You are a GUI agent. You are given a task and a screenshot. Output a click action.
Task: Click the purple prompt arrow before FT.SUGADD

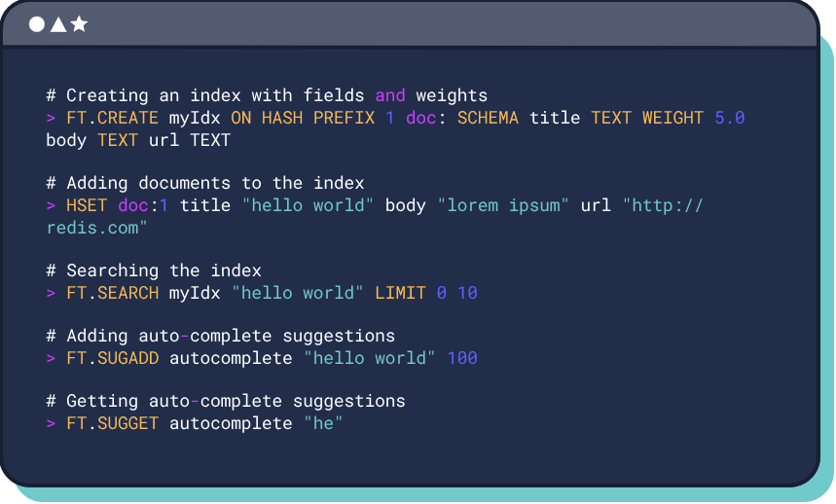(52, 359)
